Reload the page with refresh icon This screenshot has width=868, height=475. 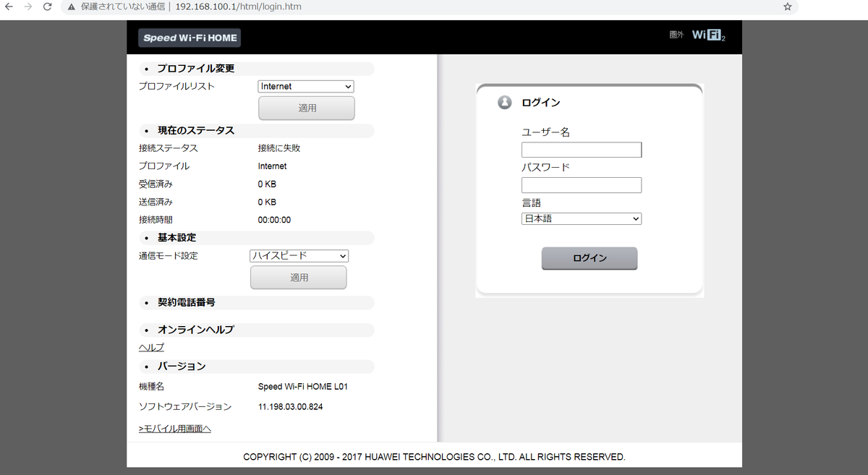(x=47, y=7)
